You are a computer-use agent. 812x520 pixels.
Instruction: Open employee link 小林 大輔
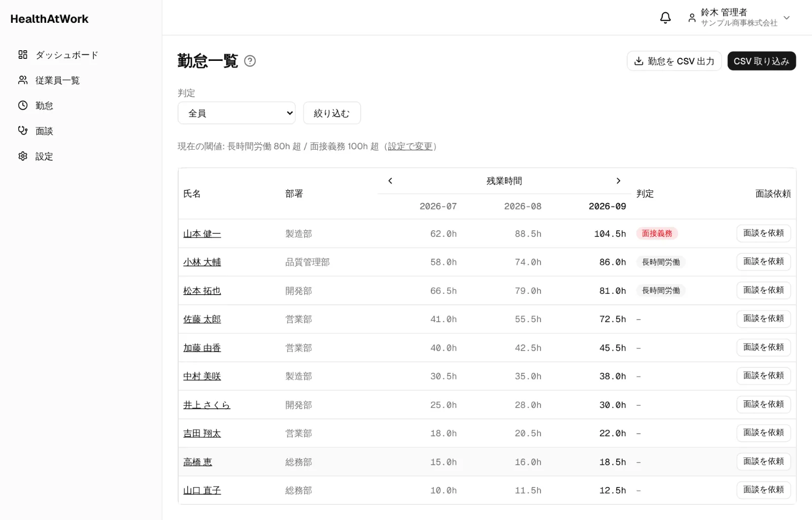(x=202, y=262)
